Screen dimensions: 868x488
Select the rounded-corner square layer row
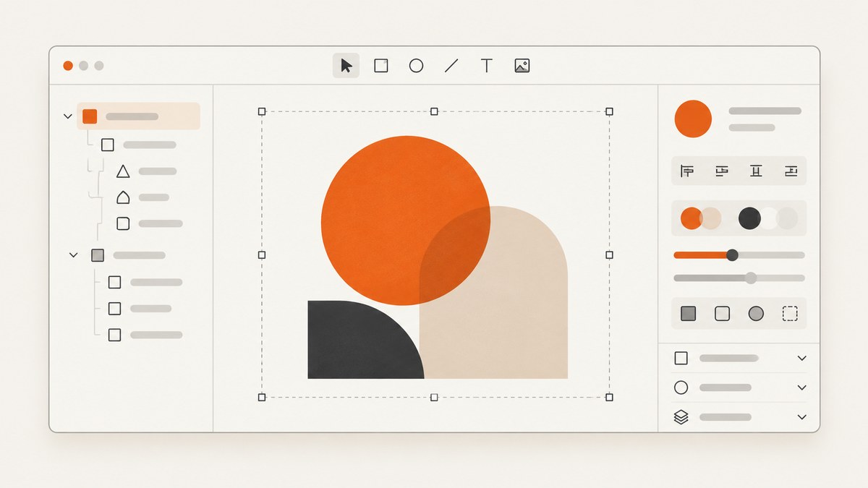pos(149,224)
